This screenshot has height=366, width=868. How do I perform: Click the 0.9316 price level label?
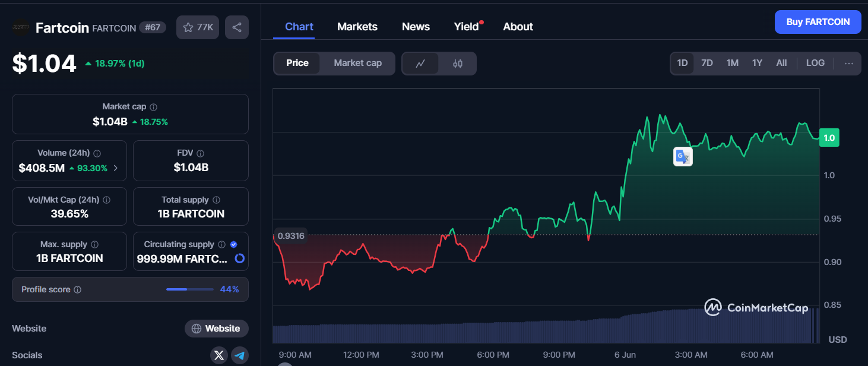[290, 236]
